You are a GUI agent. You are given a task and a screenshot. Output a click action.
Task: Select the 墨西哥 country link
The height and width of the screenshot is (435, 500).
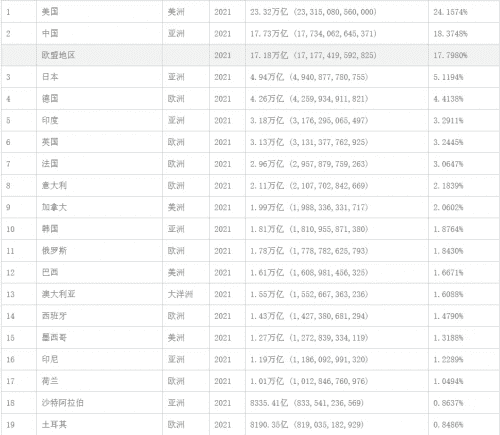coord(54,338)
